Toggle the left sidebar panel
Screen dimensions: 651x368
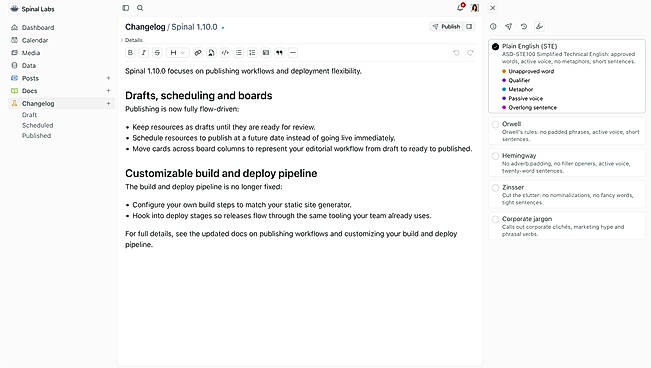126,8
